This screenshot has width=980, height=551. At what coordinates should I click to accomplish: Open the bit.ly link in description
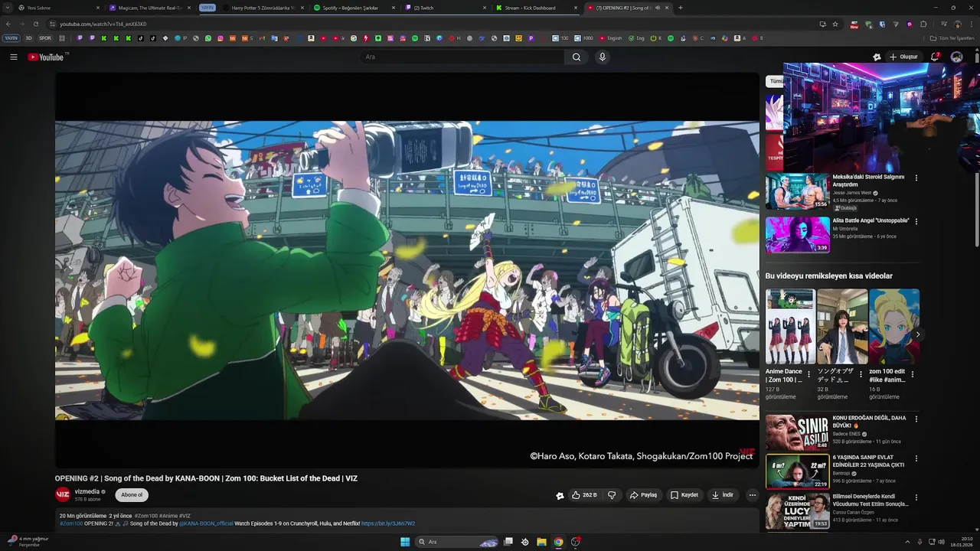pyautogui.click(x=388, y=523)
